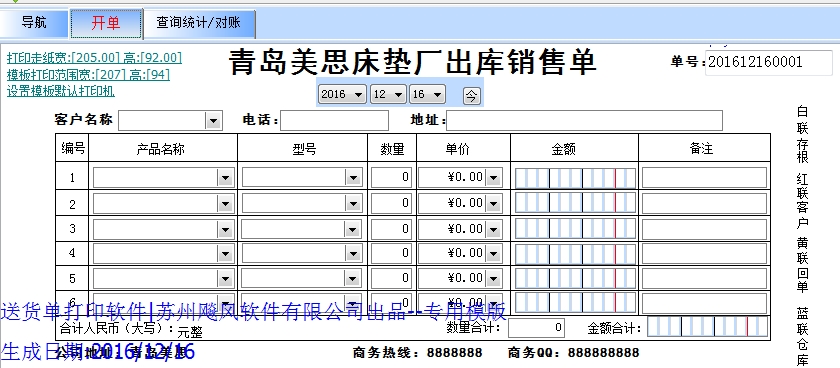Click the 数量 field in row 5
The width and height of the screenshot is (840, 368).
coord(392,278)
